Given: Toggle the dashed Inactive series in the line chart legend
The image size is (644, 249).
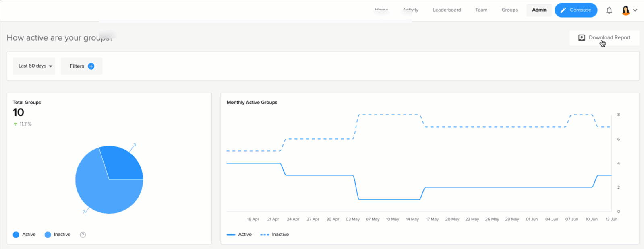Looking at the screenshot, I should [x=275, y=235].
